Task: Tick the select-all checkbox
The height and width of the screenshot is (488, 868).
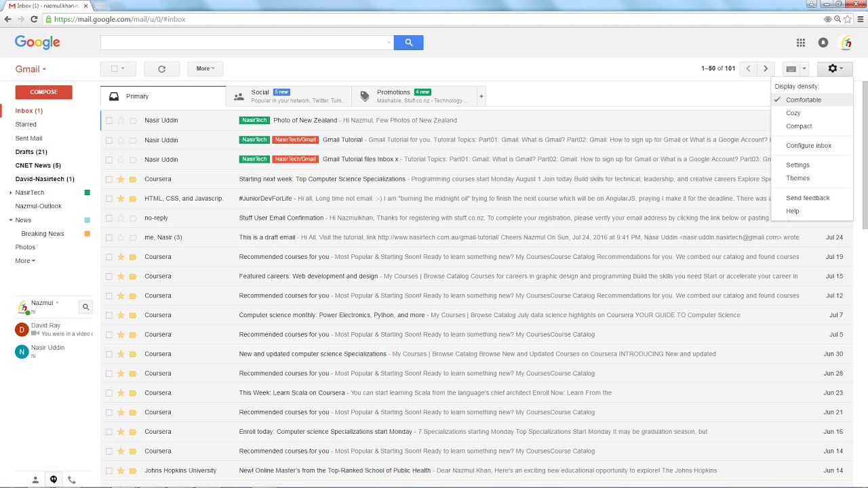Action: point(114,68)
